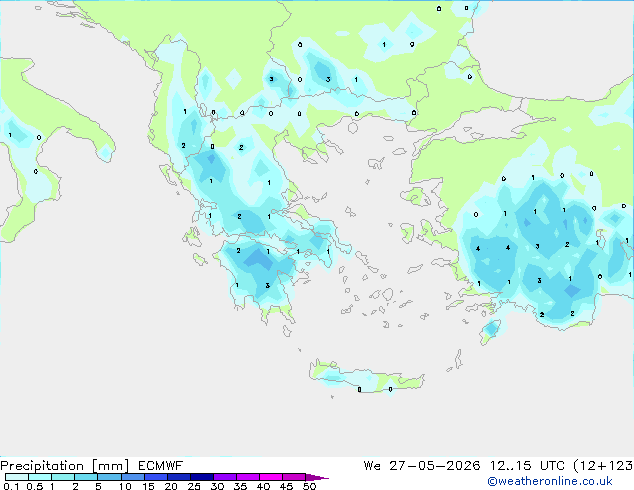
Task: Pick the magenta swatch between 40 and 45
Action: pos(271,477)
